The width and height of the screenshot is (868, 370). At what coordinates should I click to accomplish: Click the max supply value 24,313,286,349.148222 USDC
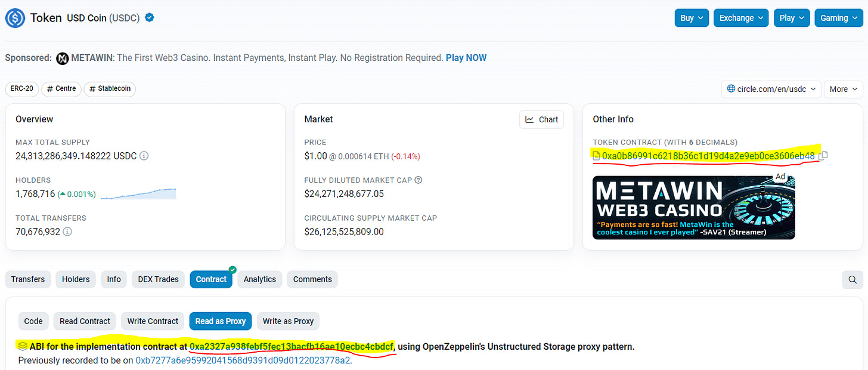(76, 156)
